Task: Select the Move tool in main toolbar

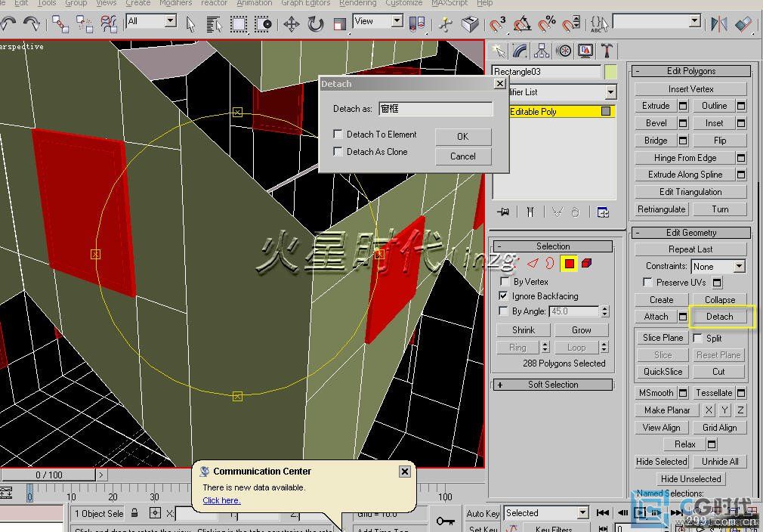Action: pos(292,24)
